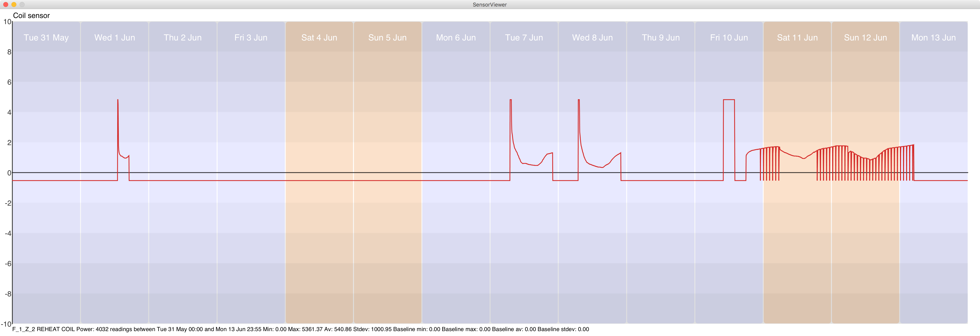Click the 'Coil sensor' chart title
This screenshot has width=980, height=336.
point(31,16)
